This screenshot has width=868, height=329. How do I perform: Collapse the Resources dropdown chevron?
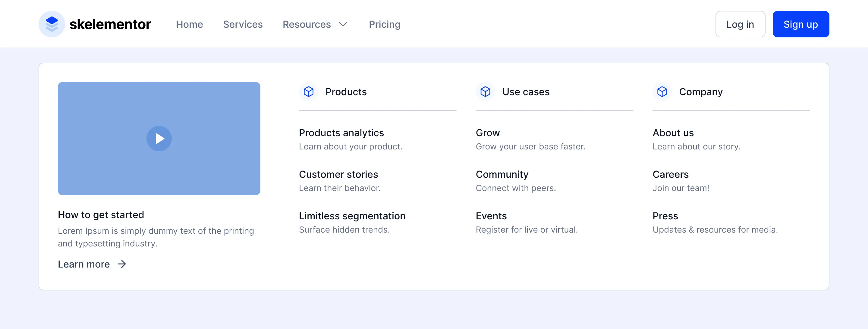(x=343, y=24)
